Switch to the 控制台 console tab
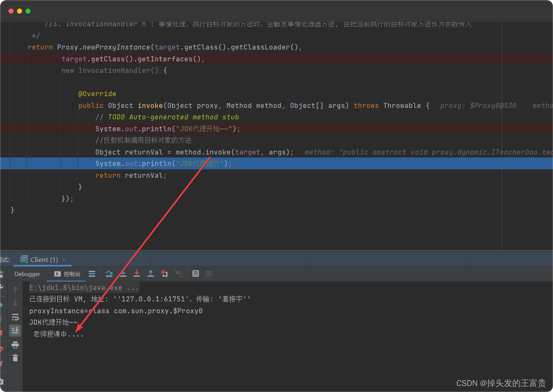This screenshot has height=392, width=553. pos(67,274)
